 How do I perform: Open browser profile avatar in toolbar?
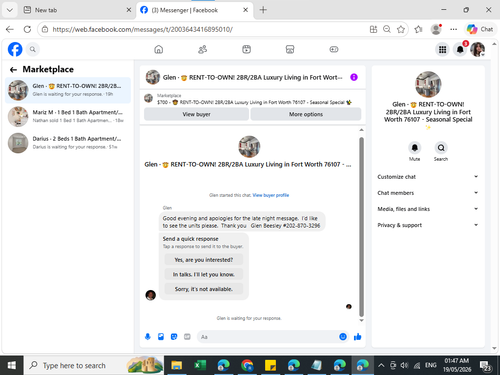436,29
